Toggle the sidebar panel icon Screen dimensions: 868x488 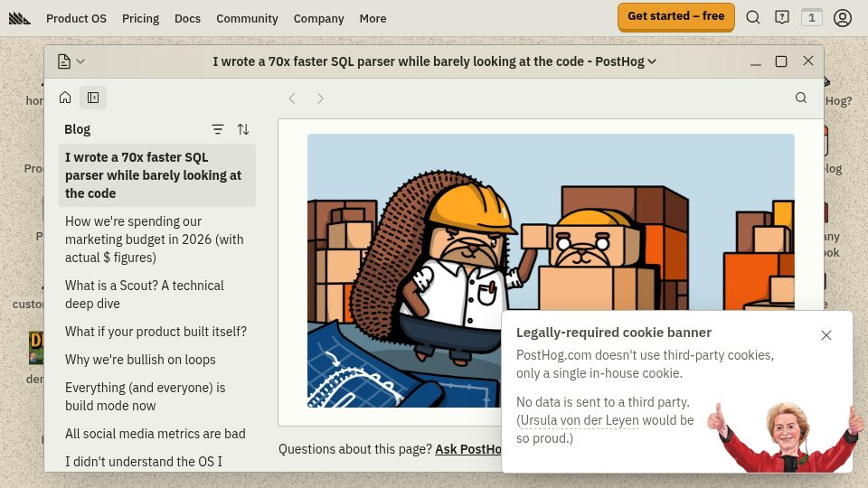(93, 98)
